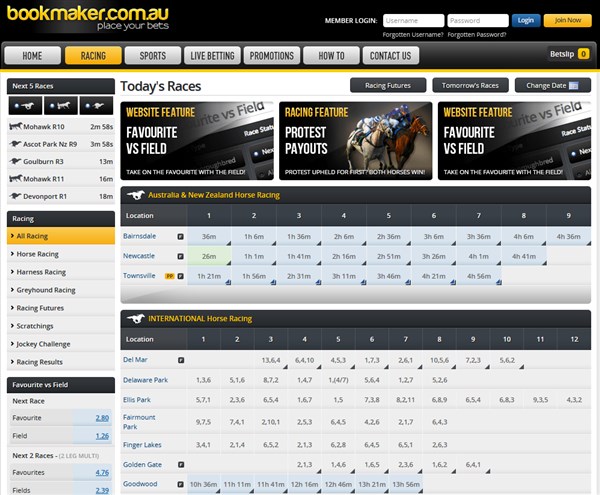600x495 pixels.
Task: Click the form icon next to Newcastle
Action: point(181,256)
